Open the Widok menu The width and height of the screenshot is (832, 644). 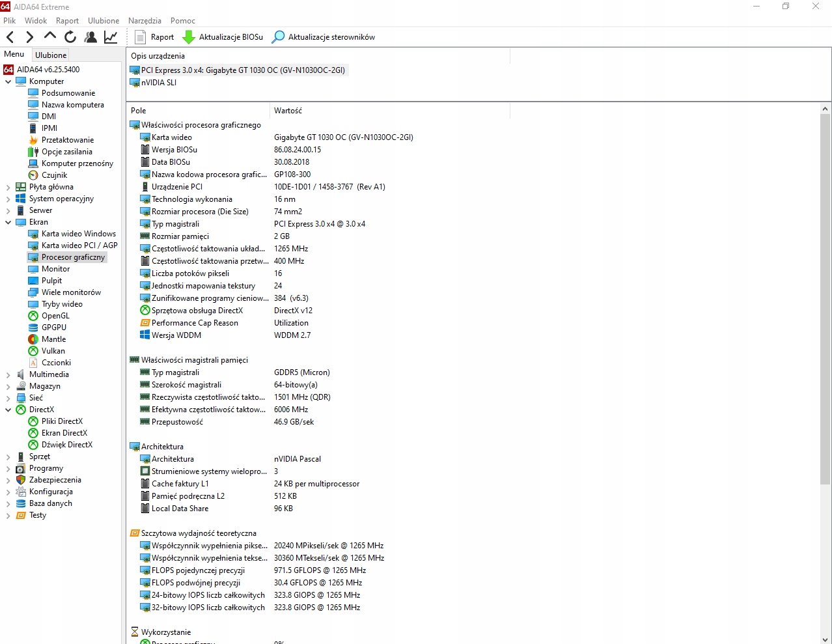(x=36, y=20)
